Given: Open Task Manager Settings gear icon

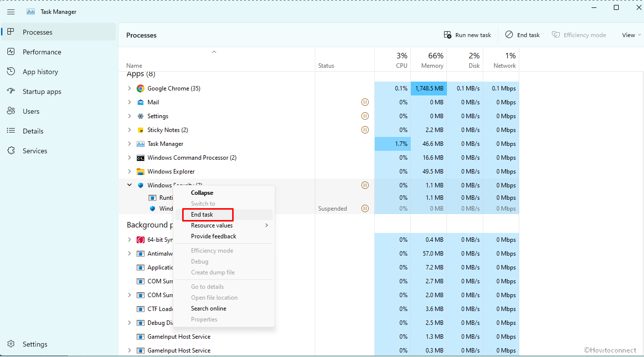Looking at the screenshot, I should pyautogui.click(x=11, y=344).
